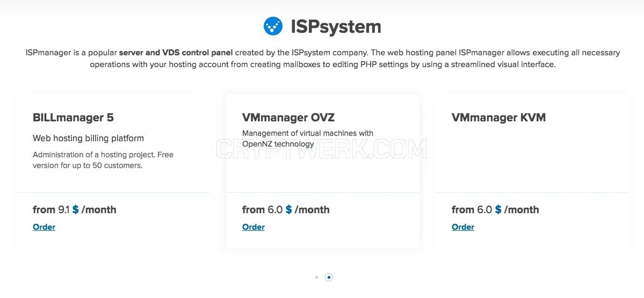Click 'Web hosting billing platform' subtitle
The width and height of the screenshot is (644, 298).
pos(88,139)
